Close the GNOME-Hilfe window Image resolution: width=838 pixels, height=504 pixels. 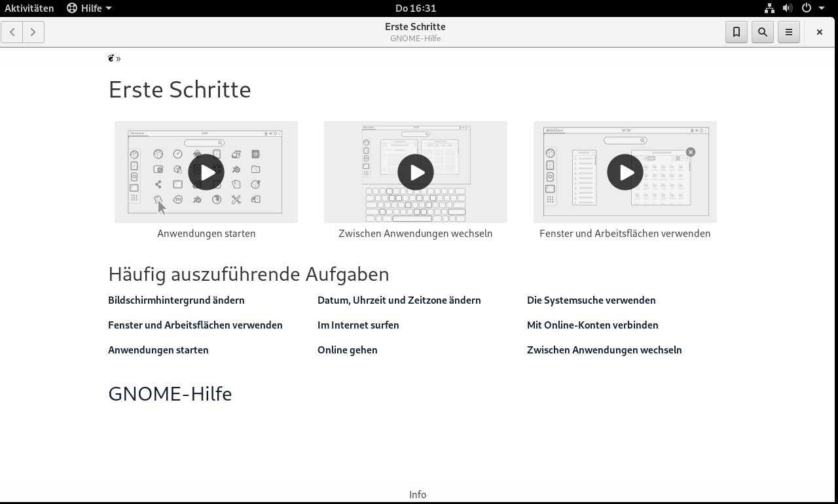(x=819, y=32)
